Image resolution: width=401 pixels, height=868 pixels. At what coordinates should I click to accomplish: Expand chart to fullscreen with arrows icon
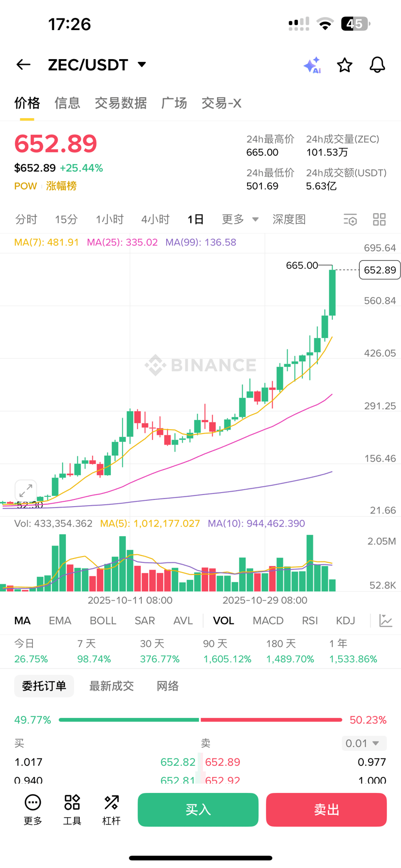[26, 491]
